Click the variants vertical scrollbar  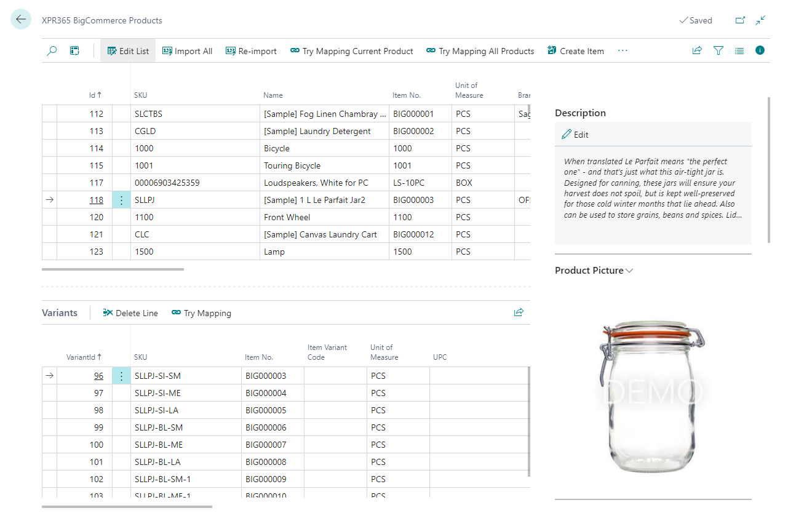tap(528, 422)
